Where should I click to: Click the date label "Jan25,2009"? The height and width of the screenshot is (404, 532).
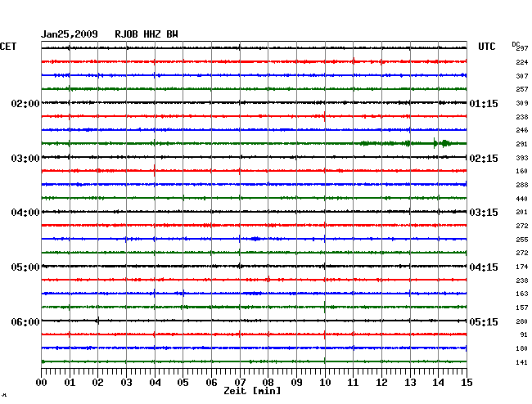click(x=70, y=34)
